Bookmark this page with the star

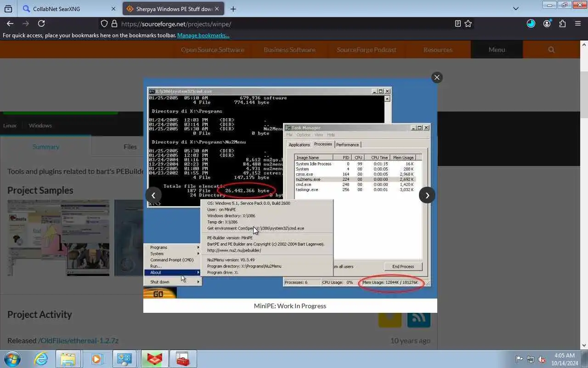[x=468, y=23]
